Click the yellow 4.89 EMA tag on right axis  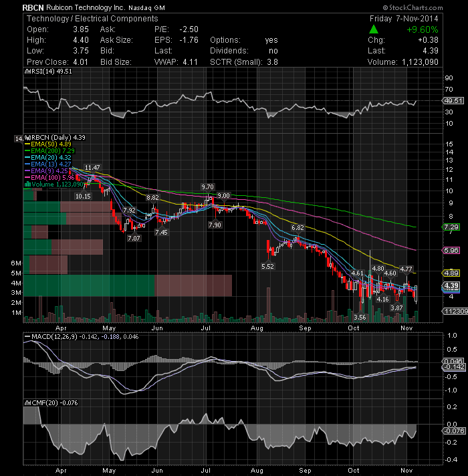click(x=451, y=273)
